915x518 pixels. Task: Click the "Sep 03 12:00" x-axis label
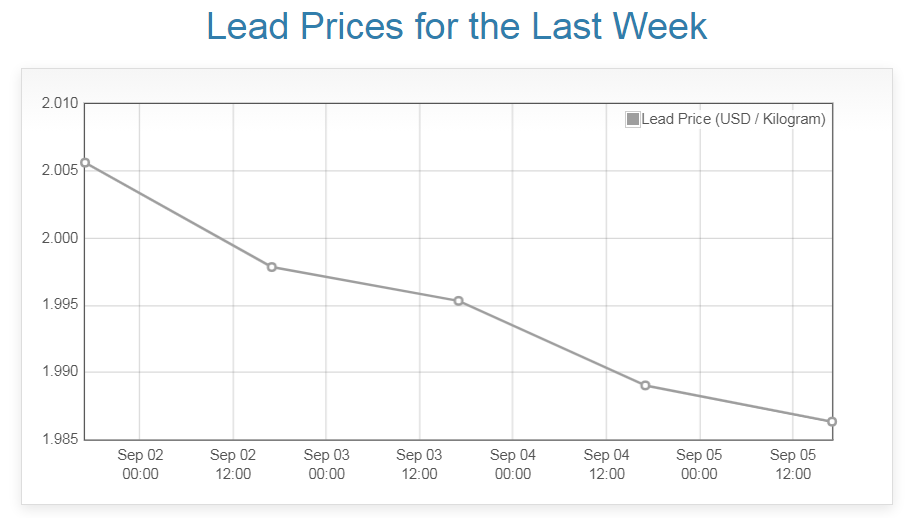pyautogui.click(x=420, y=464)
